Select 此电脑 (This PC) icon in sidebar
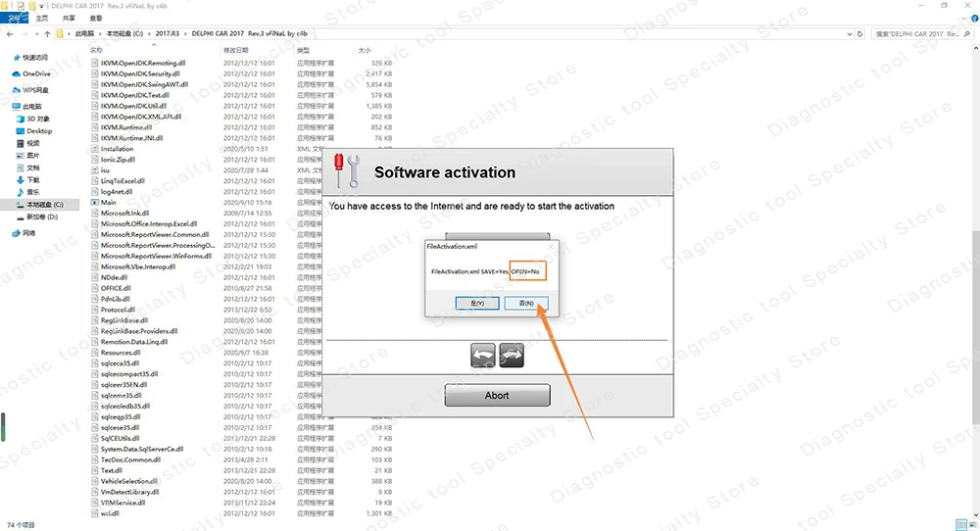This screenshot has height=531, width=980. click(x=17, y=106)
